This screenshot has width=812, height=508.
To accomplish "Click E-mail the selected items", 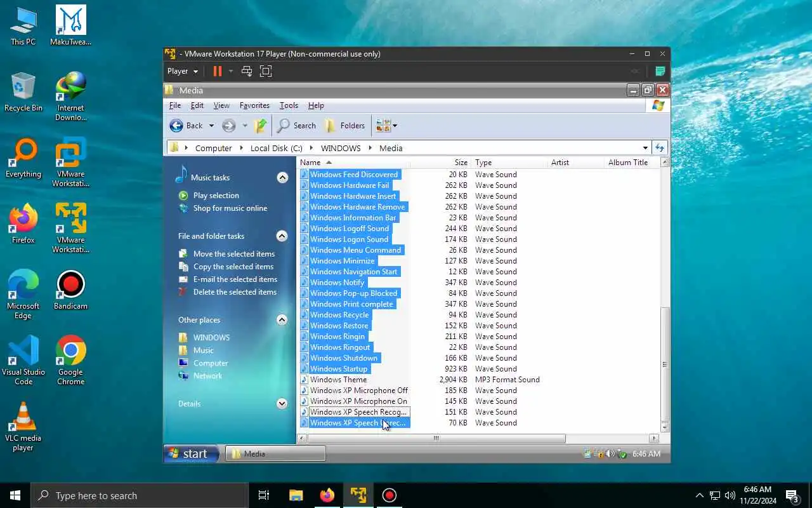I will [235, 279].
